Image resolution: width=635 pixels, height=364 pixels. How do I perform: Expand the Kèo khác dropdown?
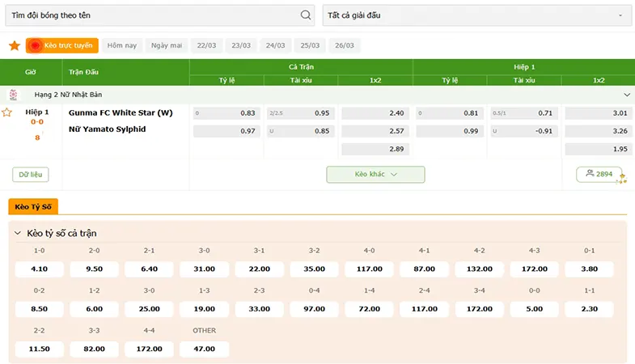pyautogui.click(x=375, y=174)
